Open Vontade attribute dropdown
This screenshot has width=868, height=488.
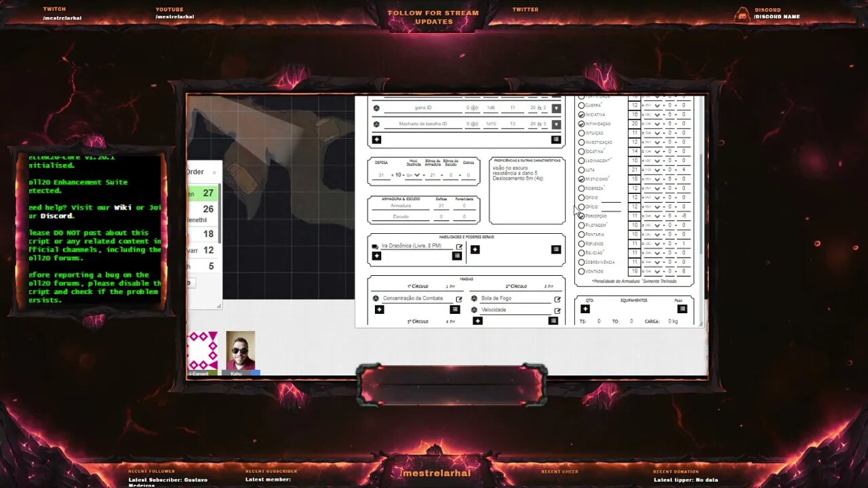654,271
